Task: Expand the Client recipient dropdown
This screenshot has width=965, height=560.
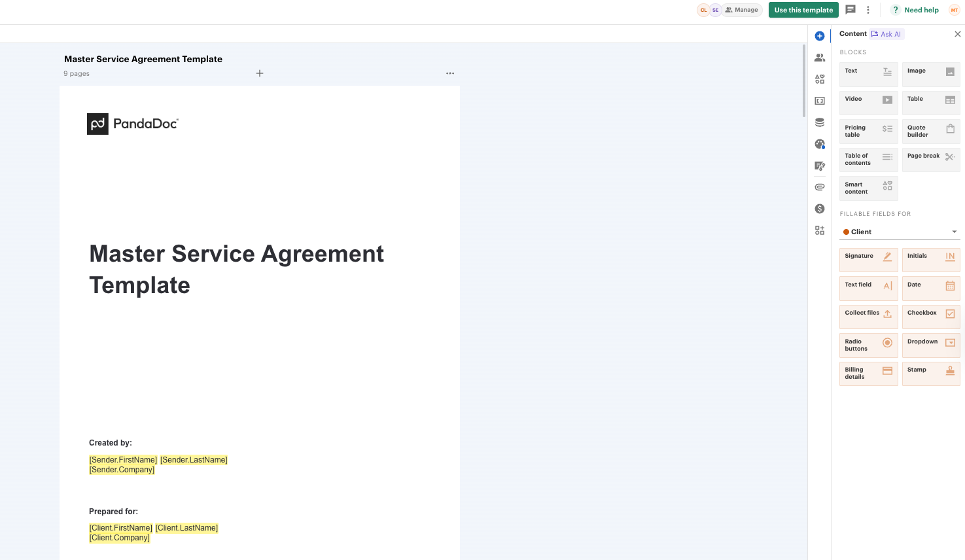Action: (x=900, y=232)
